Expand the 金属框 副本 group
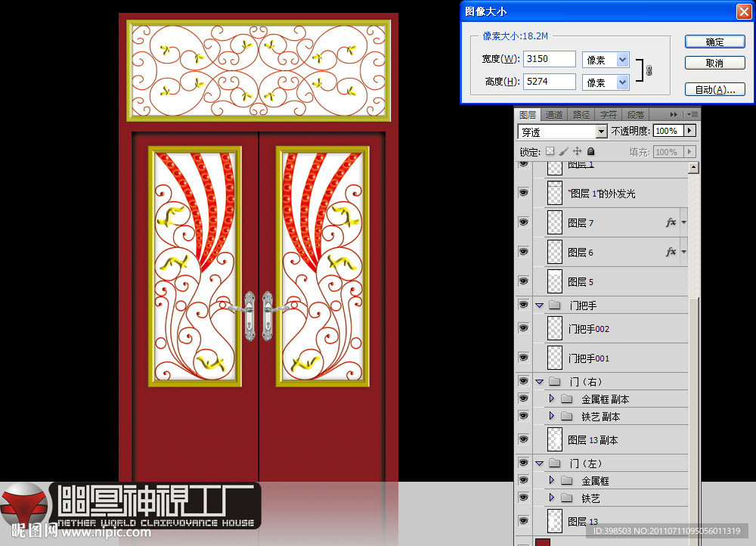This screenshot has width=756, height=546. tap(552, 399)
